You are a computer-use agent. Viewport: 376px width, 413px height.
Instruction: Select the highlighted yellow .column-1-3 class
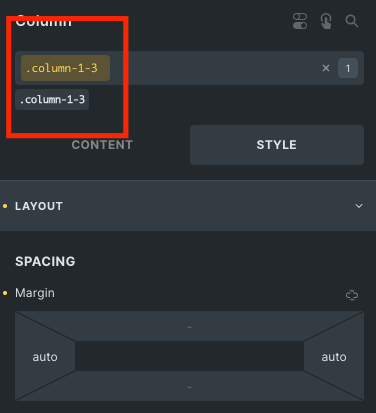(x=65, y=68)
